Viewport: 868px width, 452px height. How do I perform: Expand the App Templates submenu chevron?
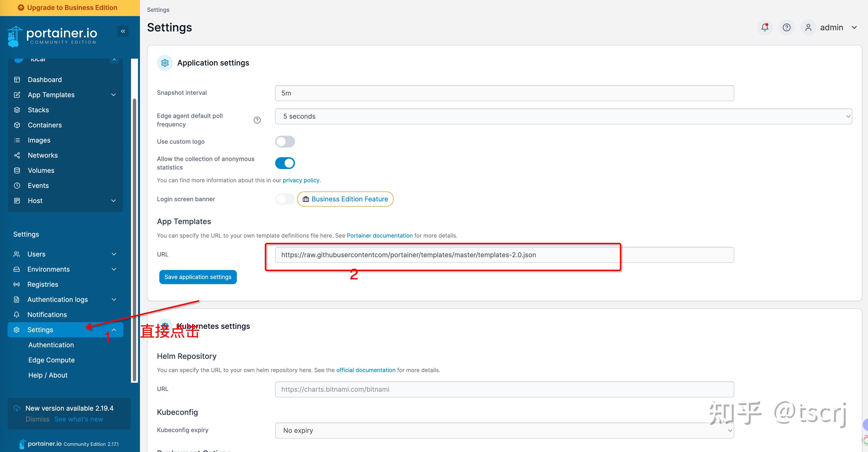[113, 95]
